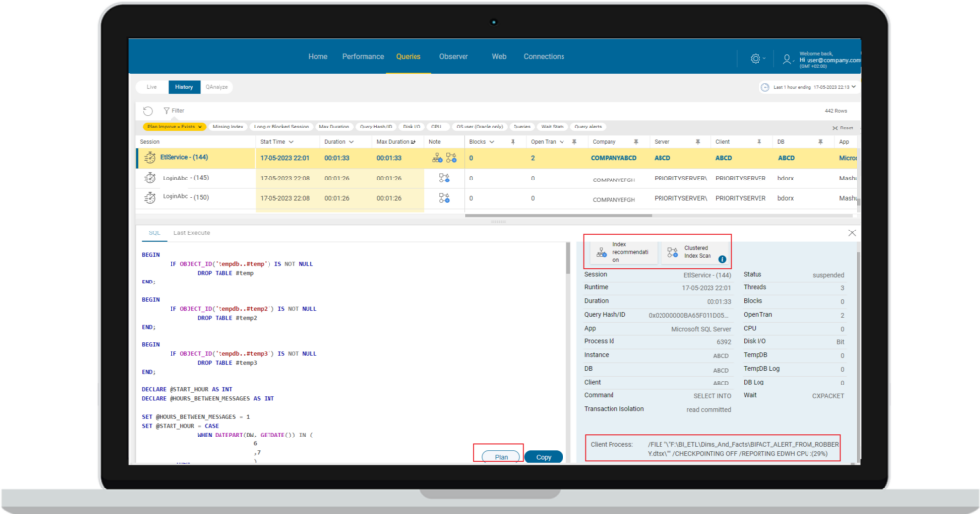Click the clock icon next to time range

pyautogui.click(x=765, y=87)
